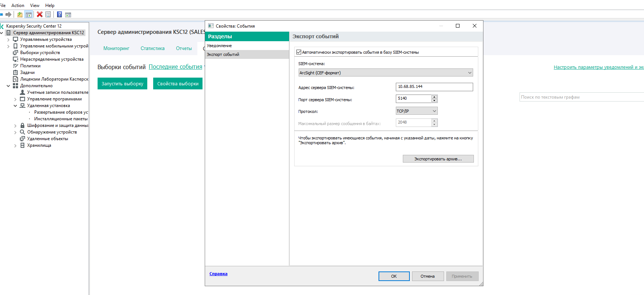Viewport: 644px width, 295px height.
Task: Click the window icon for Управление программами
Action: coord(22,99)
